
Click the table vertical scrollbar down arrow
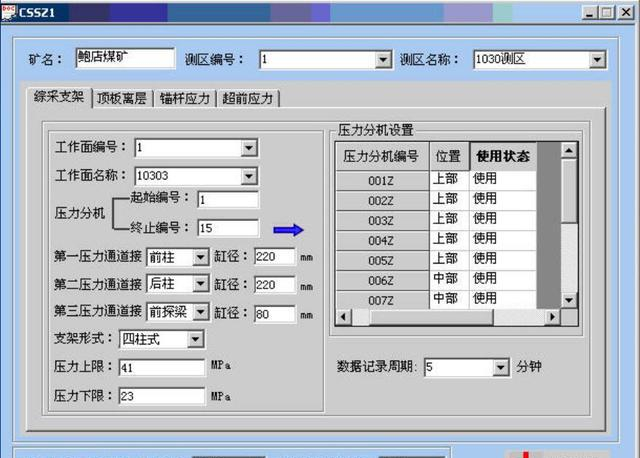(x=569, y=301)
